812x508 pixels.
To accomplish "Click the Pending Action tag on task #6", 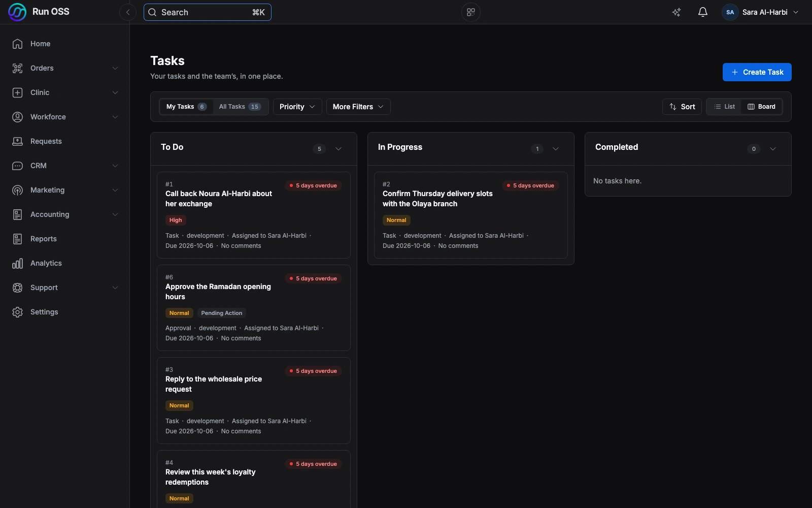I will (222, 313).
